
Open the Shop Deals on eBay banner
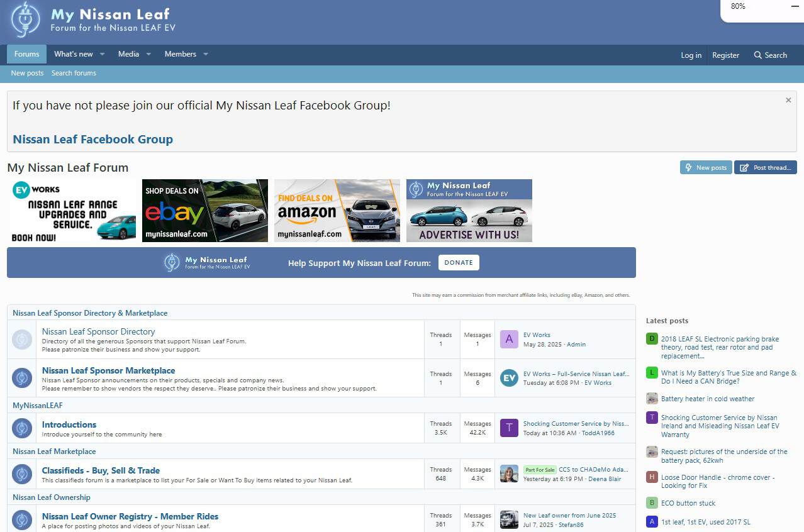pos(205,211)
